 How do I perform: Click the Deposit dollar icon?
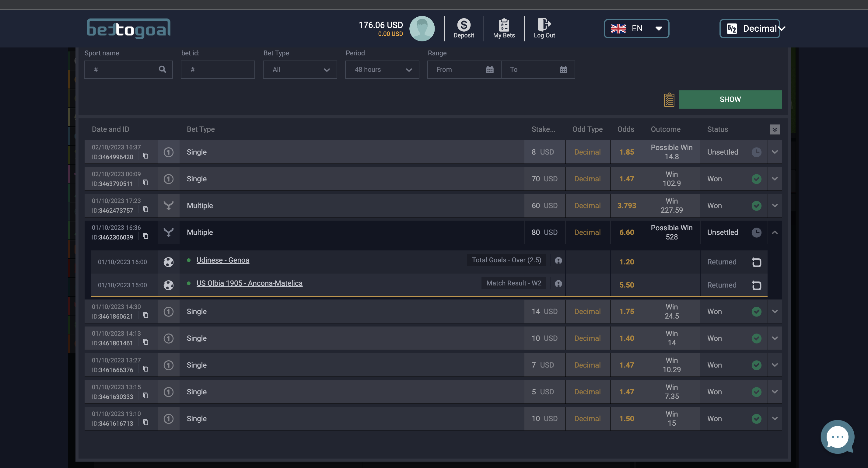click(x=464, y=25)
